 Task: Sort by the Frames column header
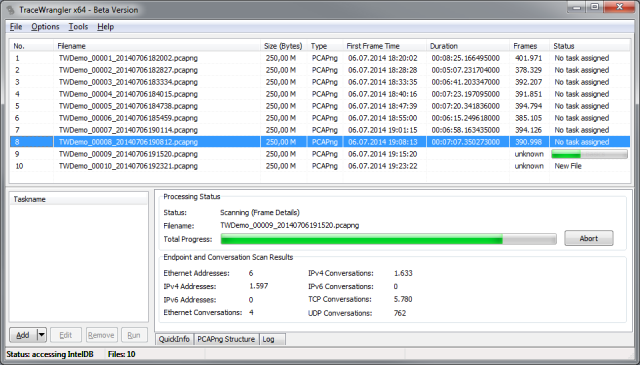coord(529,46)
